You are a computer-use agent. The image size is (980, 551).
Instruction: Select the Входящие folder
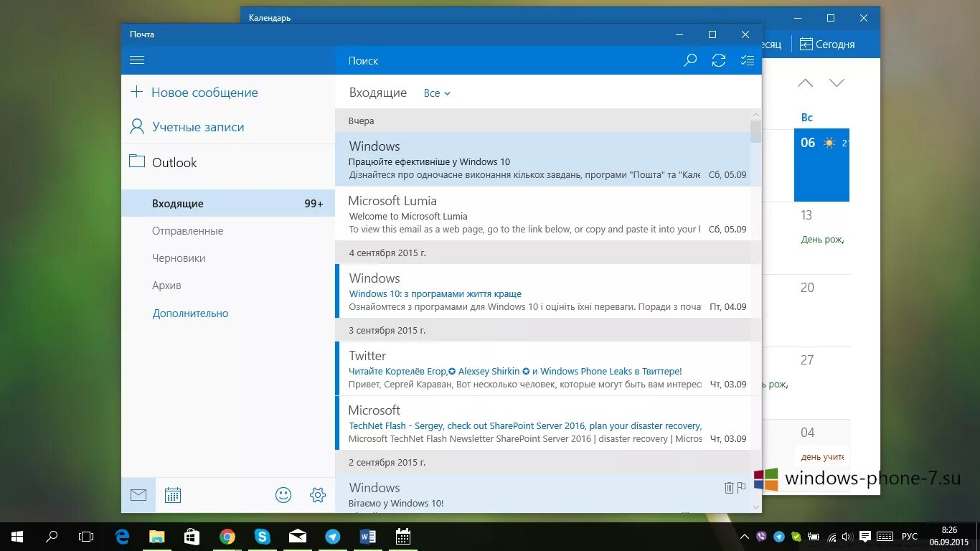(228, 203)
